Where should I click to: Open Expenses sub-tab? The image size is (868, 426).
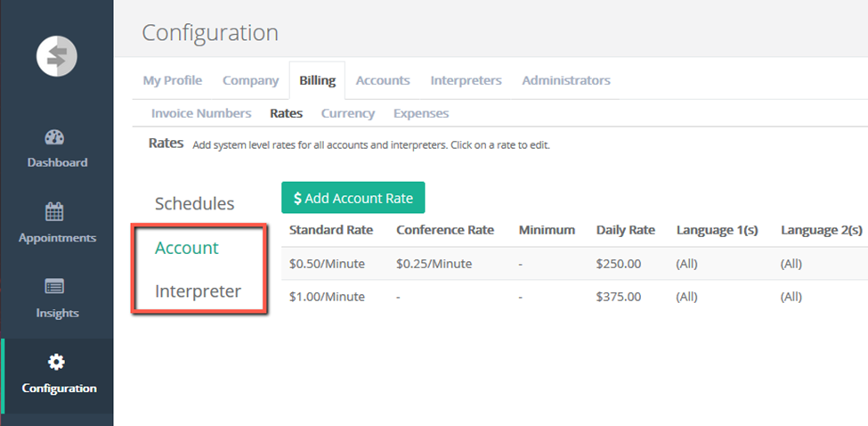pos(421,113)
